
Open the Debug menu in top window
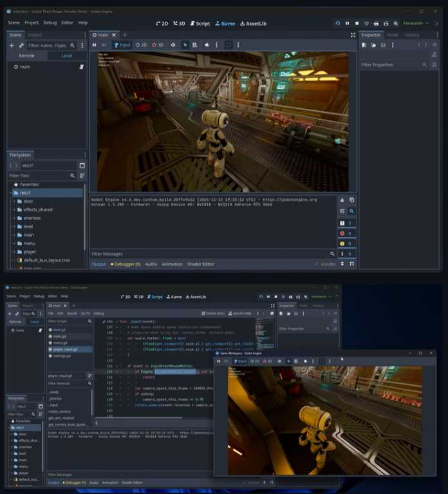(50, 23)
